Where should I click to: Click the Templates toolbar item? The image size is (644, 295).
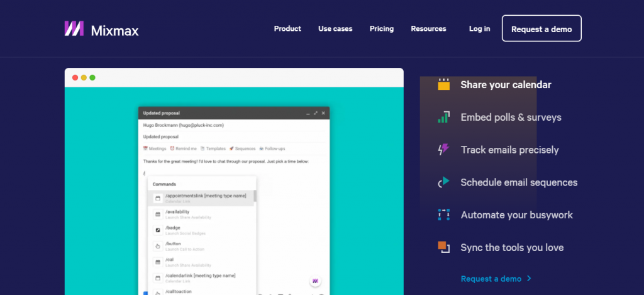tap(213, 148)
